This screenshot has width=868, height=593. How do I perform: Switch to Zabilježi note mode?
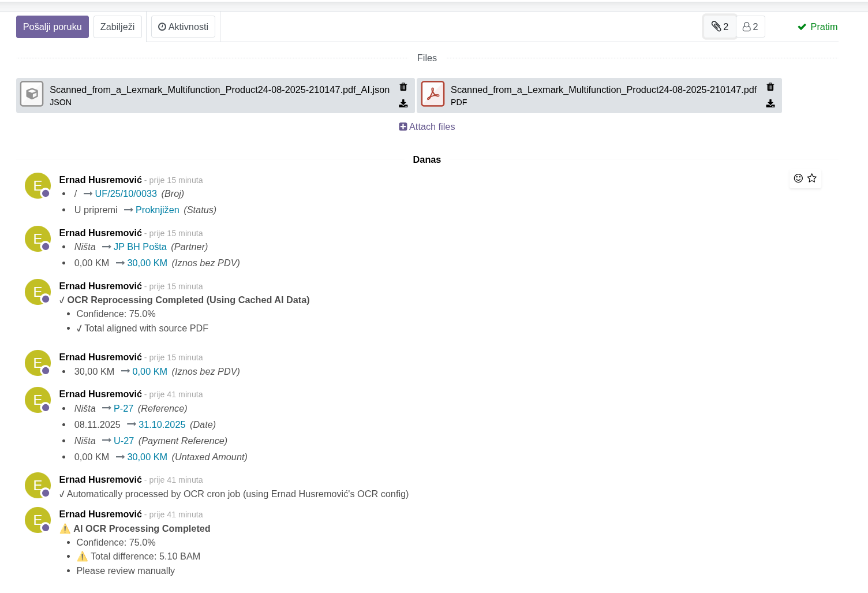point(117,26)
